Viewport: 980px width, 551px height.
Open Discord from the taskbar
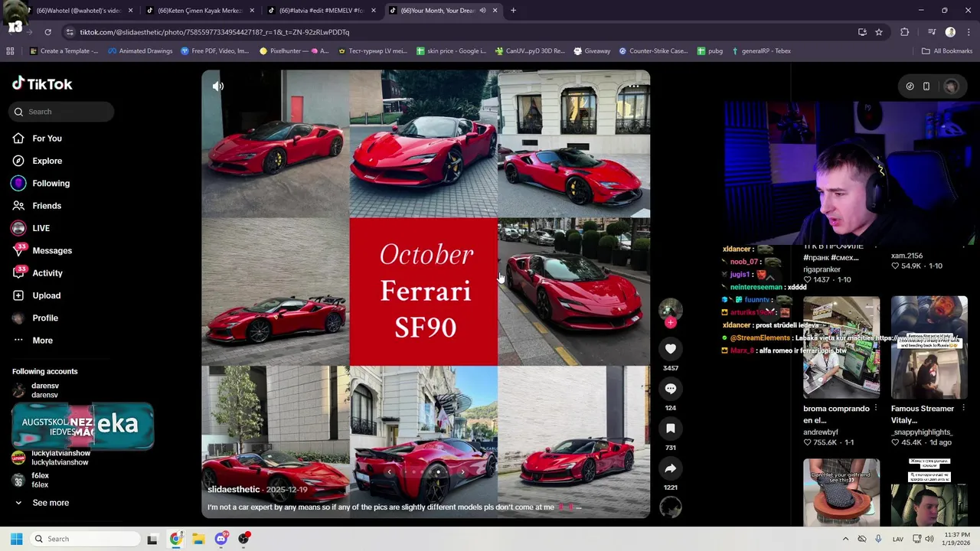[221, 539]
